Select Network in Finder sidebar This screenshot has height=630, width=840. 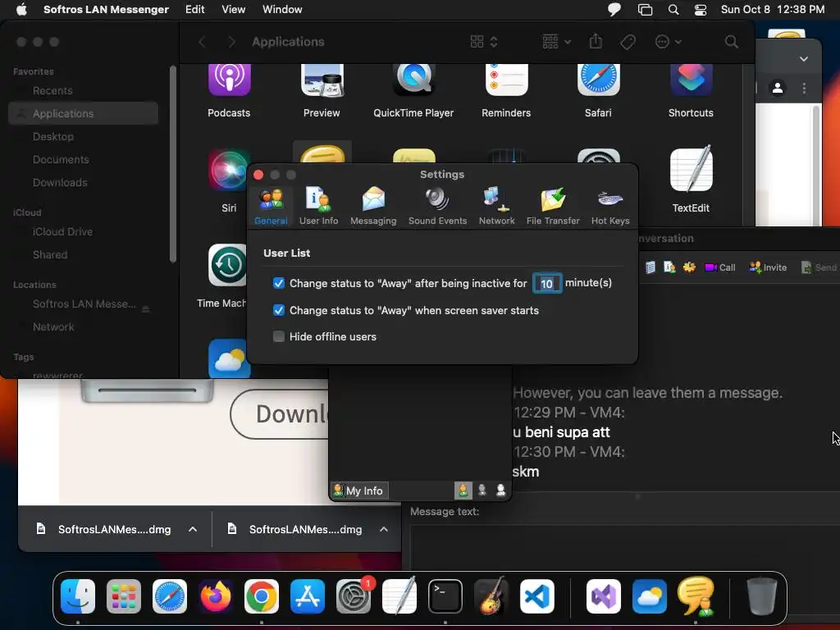pos(53,326)
